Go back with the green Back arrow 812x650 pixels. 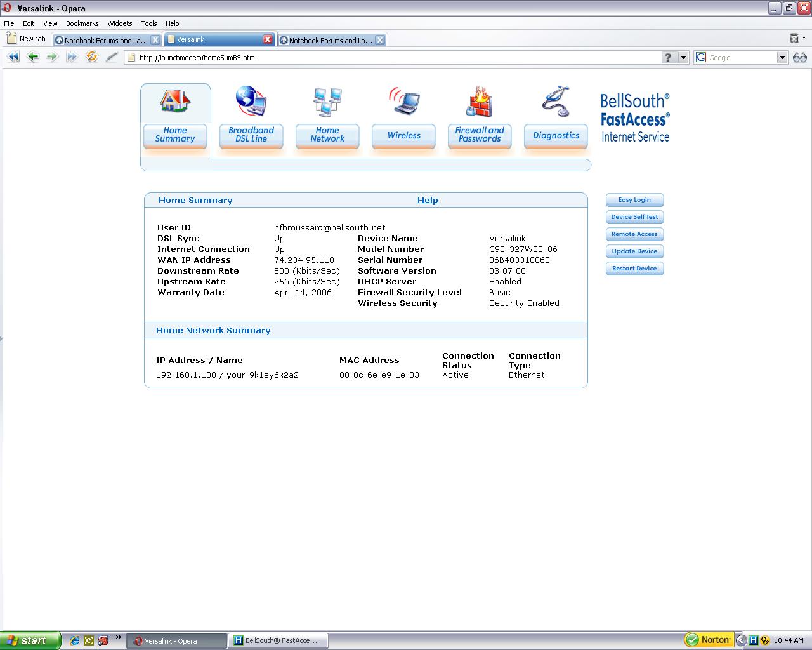[33, 57]
